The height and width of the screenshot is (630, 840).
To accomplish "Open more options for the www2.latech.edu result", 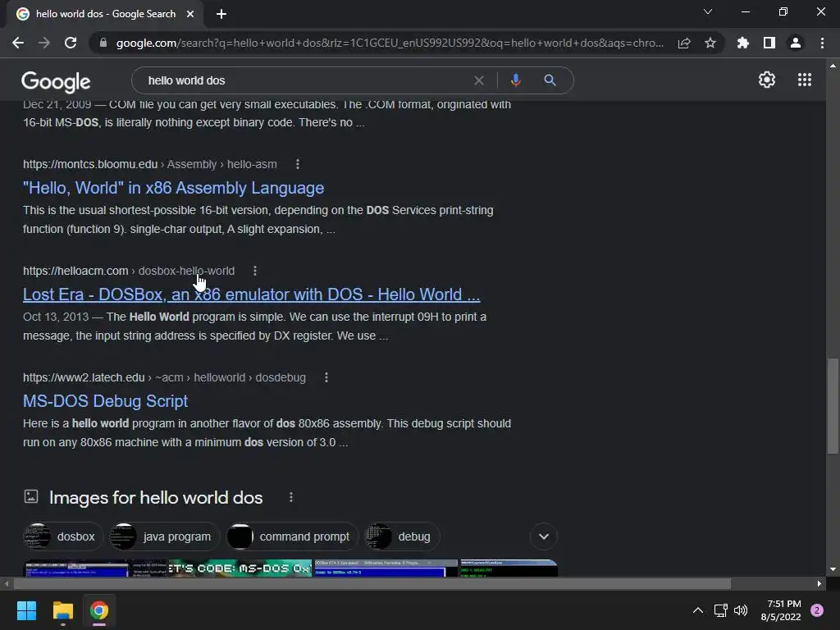I will click(326, 377).
